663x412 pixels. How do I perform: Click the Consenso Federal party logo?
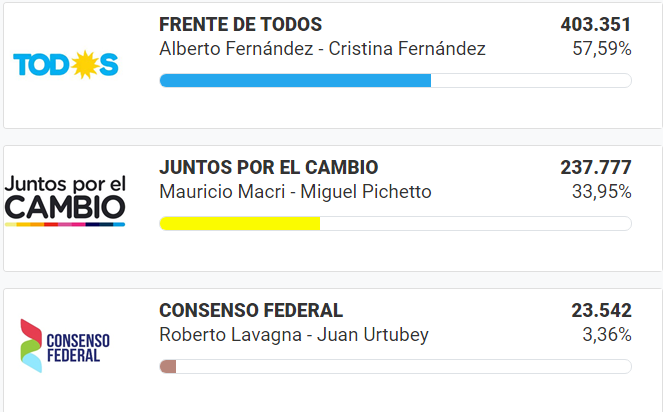(x=66, y=344)
